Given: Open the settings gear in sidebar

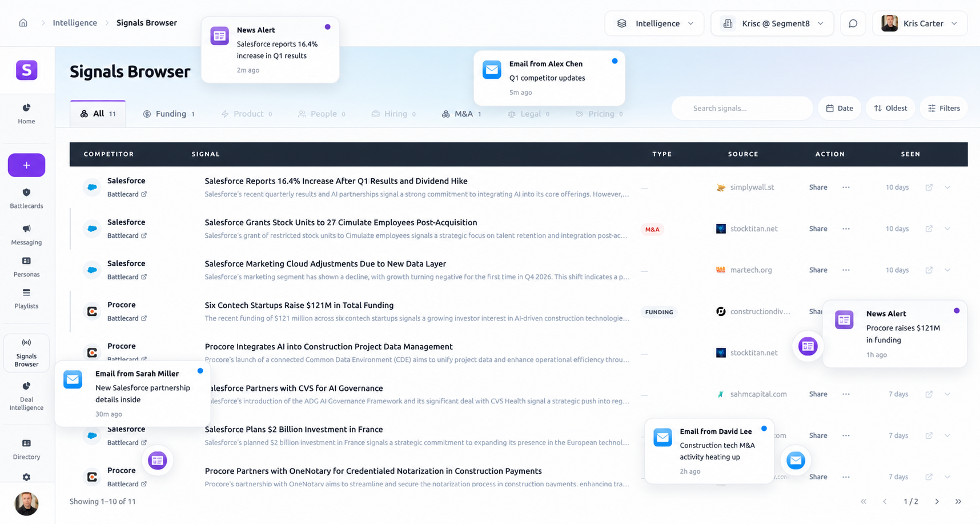Looking at the screenshot, I should point(26,477).
